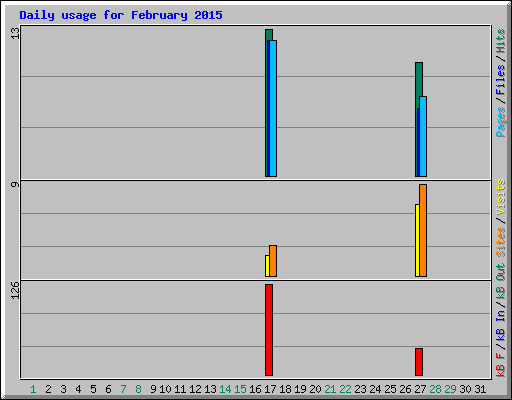Click day 9 on the x-axis

(153, 389)
